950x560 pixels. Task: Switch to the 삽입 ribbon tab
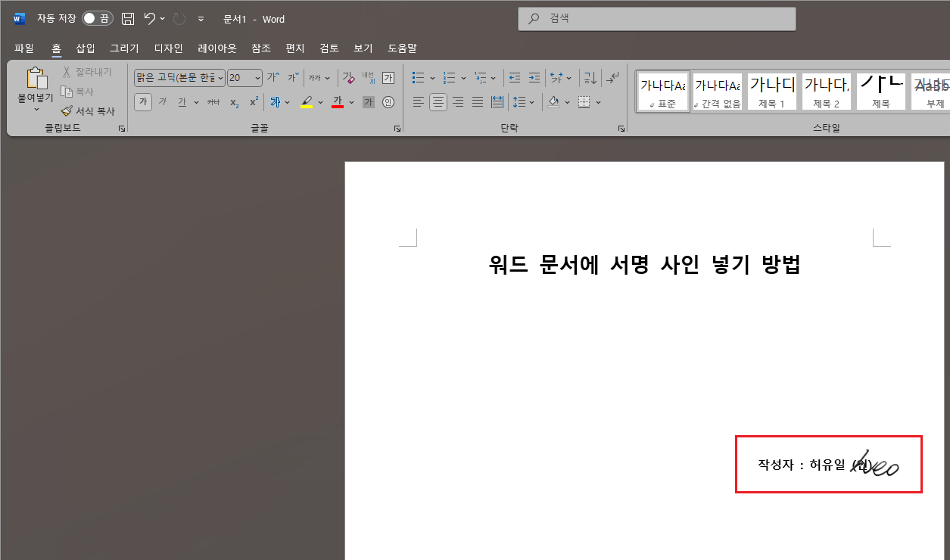tap(85, 48)
